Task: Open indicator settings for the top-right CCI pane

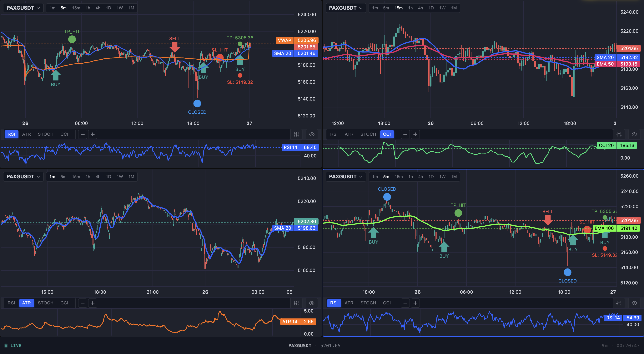Action: click(x=619, y=134)
